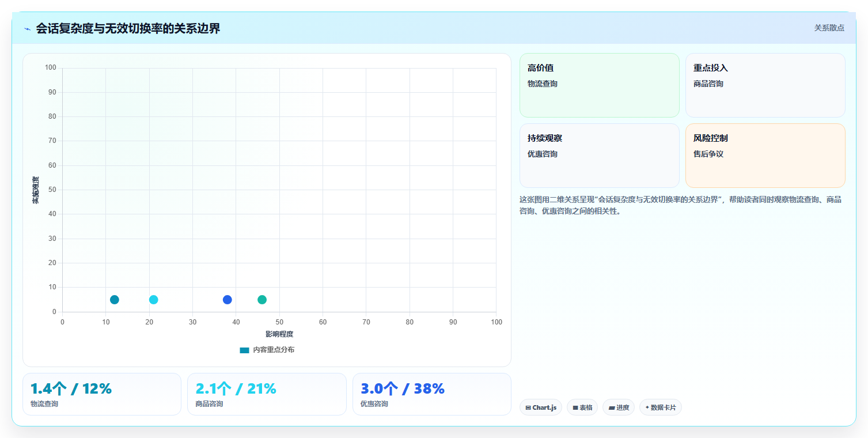Select the 2.1个 / 21% stat card
Viewport: 868px width, 438px height.
pos(267,394)
